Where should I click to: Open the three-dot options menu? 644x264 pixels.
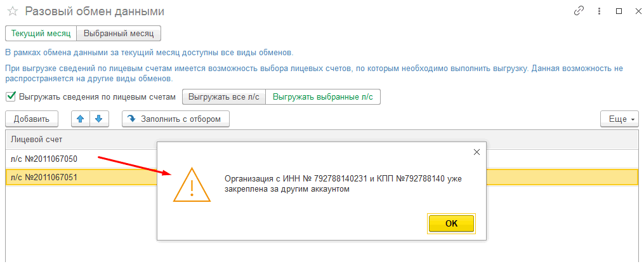tap(599, 11)
